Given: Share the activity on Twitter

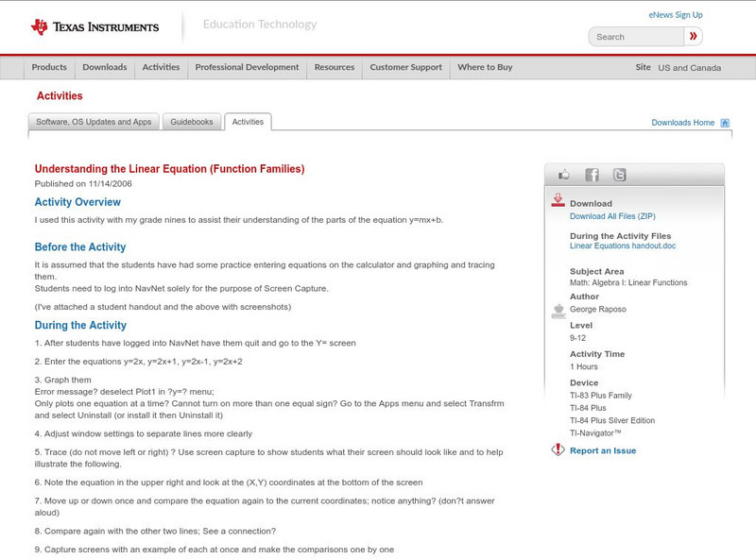Looking at the screenshot, I should click(620, 175).
